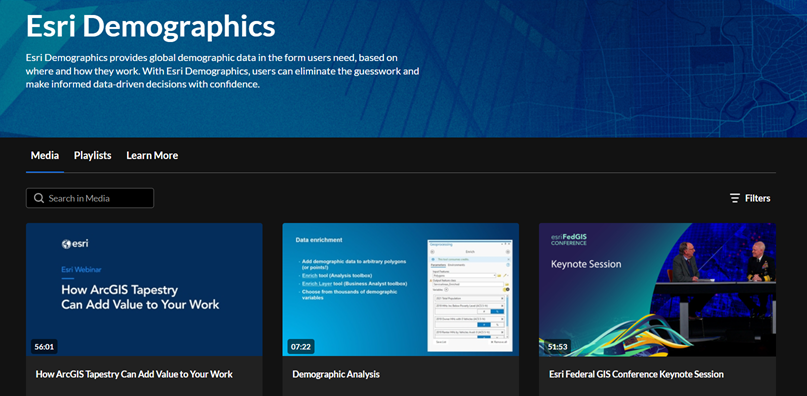The image size is (807, 396).
Task: Open the Filters button
Action: (x=750, y=198)
